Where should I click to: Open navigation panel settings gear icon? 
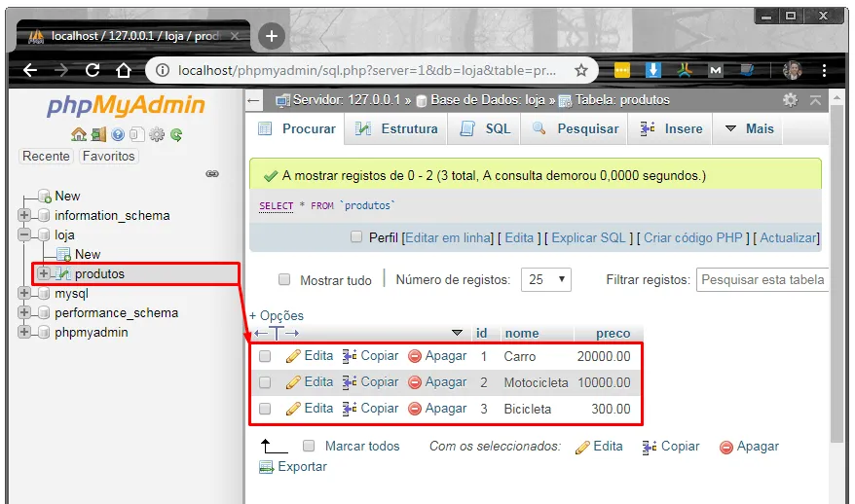157,134
